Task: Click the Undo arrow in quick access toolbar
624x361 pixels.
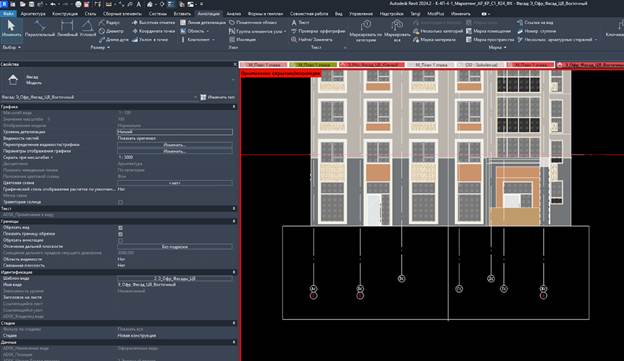Action: pos(53,4)
